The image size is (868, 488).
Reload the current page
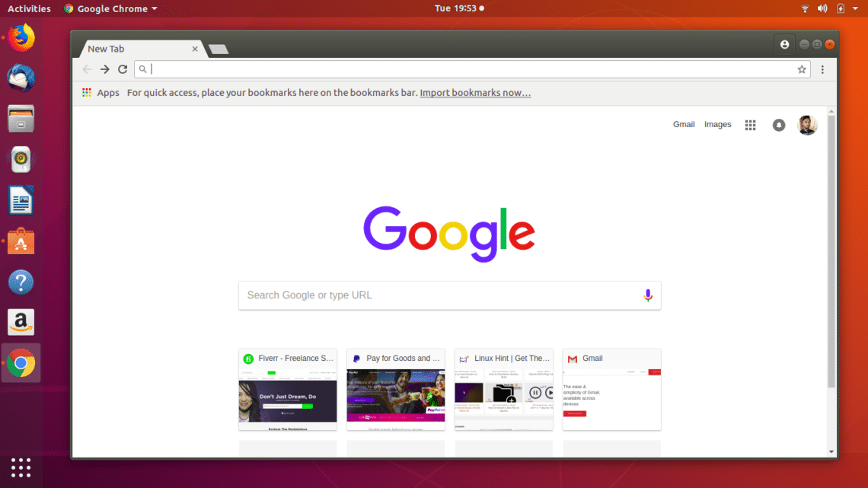(x=123, y=69)
